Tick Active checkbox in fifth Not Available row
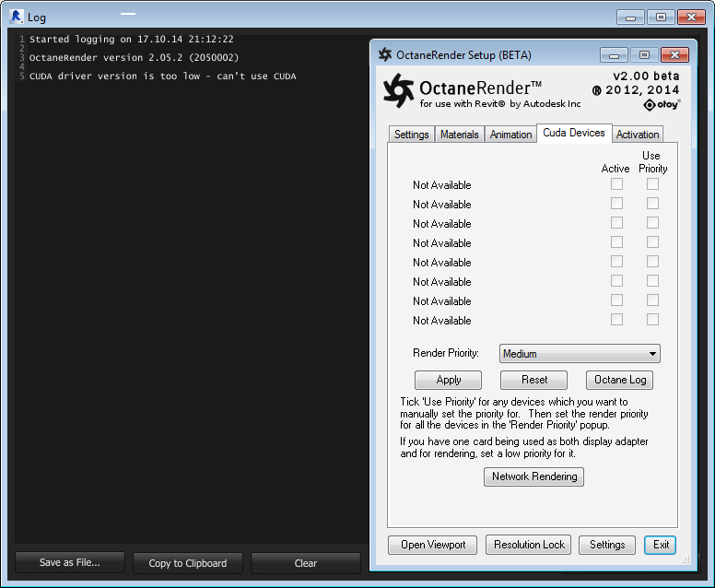The width and height of the screenshot is (715, 588). click(x=616, y=262)
